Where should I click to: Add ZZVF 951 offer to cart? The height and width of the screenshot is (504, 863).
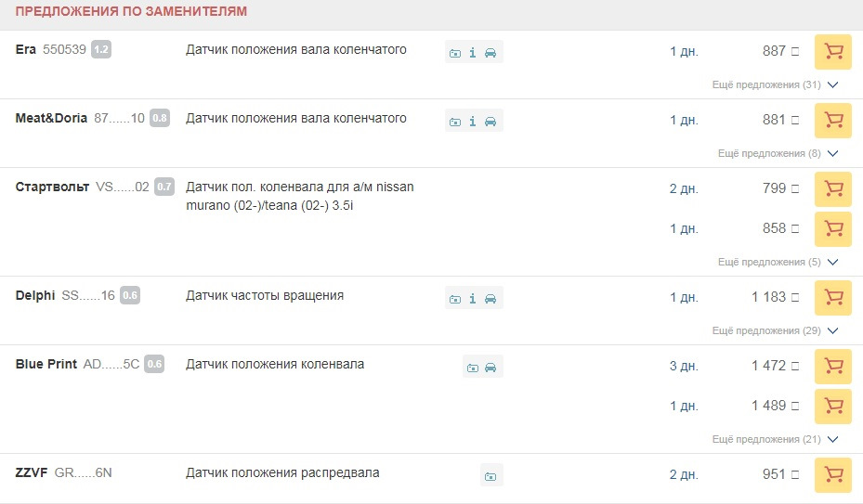click(x=832, y=475)
